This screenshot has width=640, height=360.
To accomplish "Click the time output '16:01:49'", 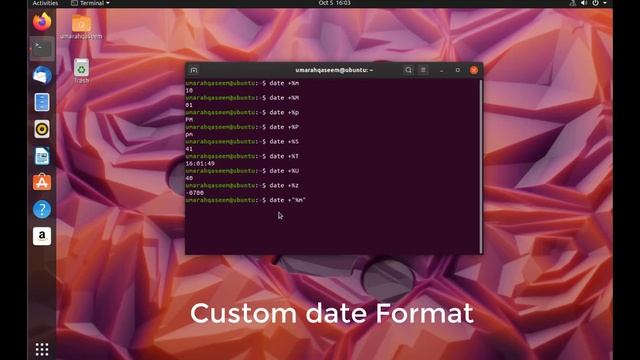I will (200, 164).
